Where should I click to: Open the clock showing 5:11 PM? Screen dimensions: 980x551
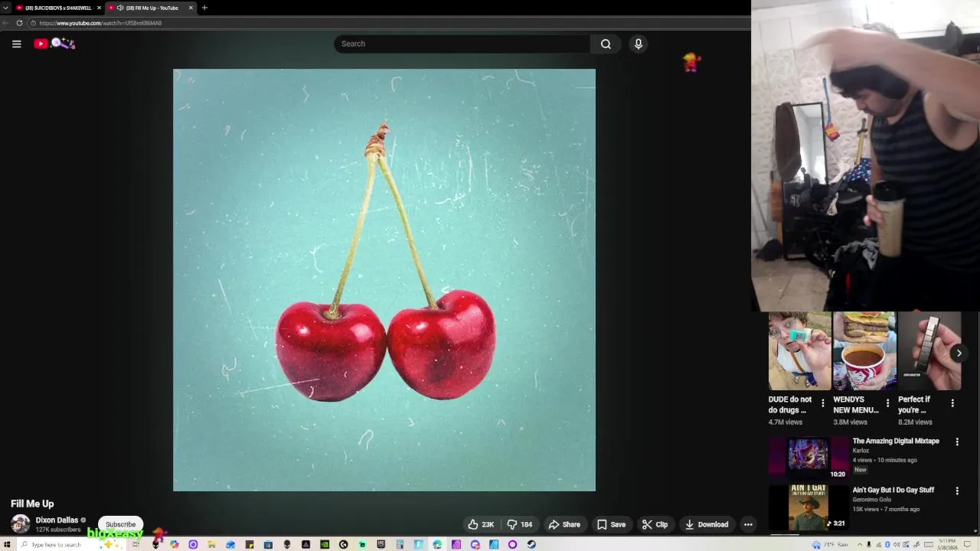pyautogui.click(x=948, y=544)
